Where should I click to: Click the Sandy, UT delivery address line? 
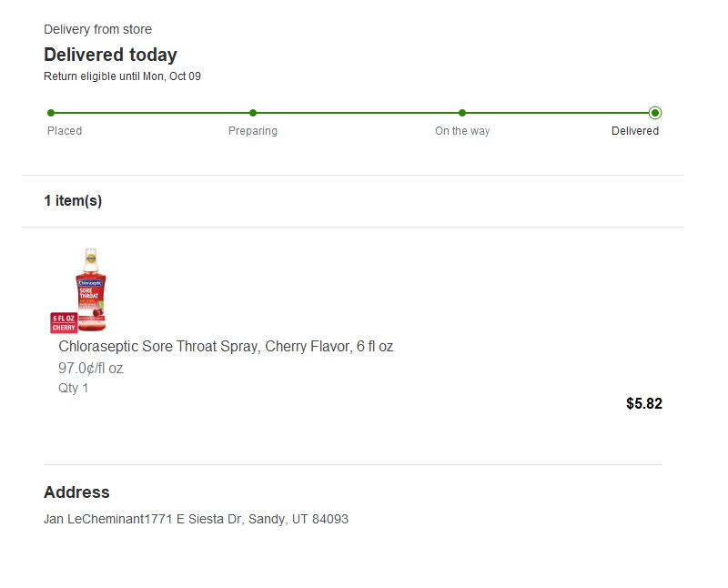pos(196,520)
